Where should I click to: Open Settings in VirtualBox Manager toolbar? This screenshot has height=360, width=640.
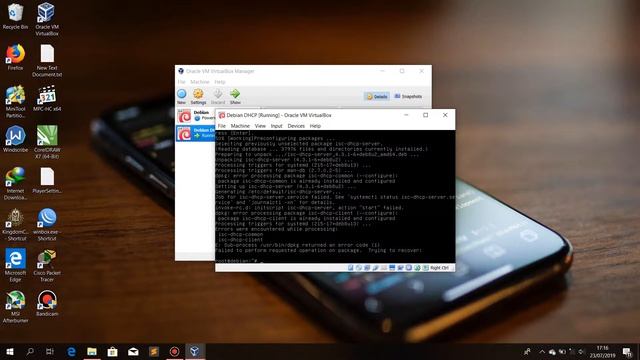pos(198,96)
